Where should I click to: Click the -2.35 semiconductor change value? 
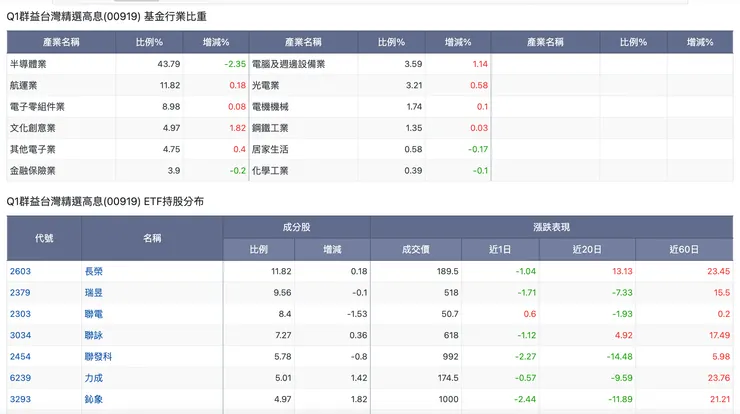point(235,64)
